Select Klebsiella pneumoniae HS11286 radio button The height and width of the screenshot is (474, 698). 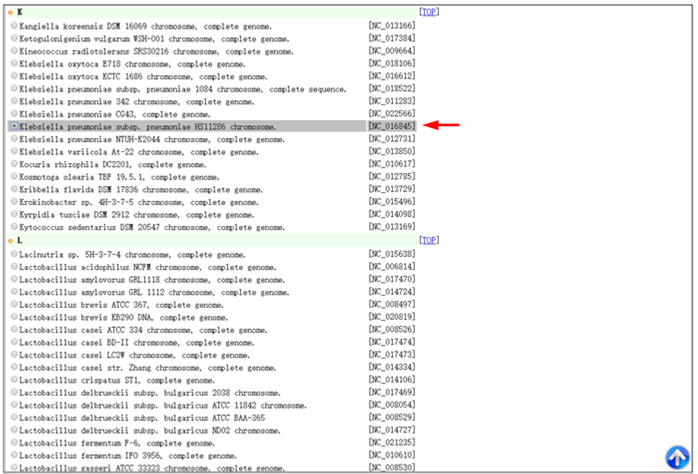14,127
